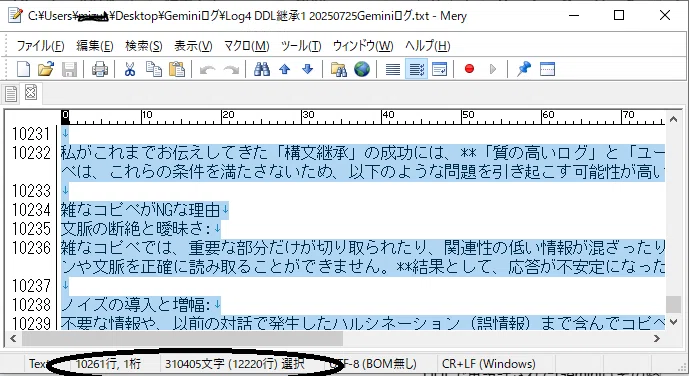Copy selection using the copy icon
689x376 pixels.
tap(153, 69)
